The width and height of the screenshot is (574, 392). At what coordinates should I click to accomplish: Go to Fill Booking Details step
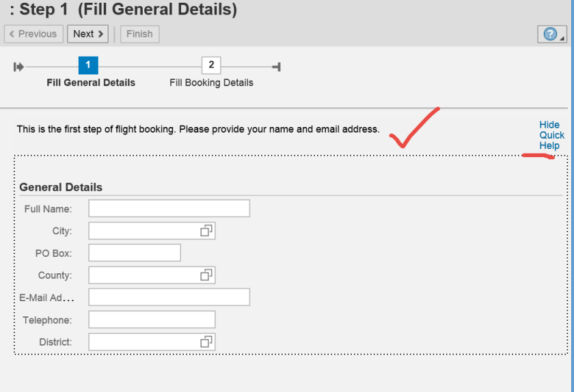pos(211,83)
